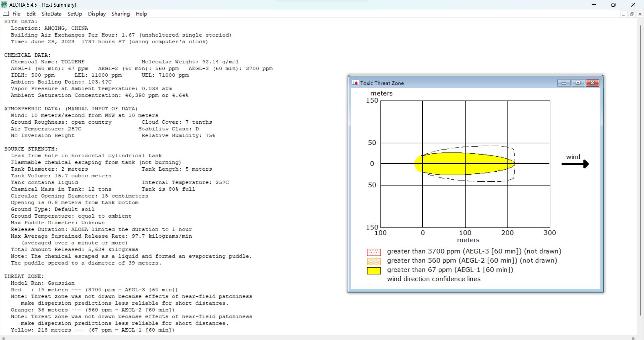Viewport: 644px width, 340px height.
Task: Click the Toxic Threat Zone window icon
Action: tap(355, 83)
